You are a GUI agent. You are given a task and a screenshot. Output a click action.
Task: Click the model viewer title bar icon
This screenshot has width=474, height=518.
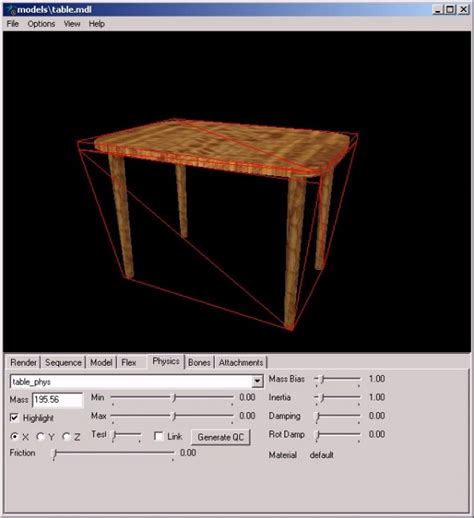[12, 10]
